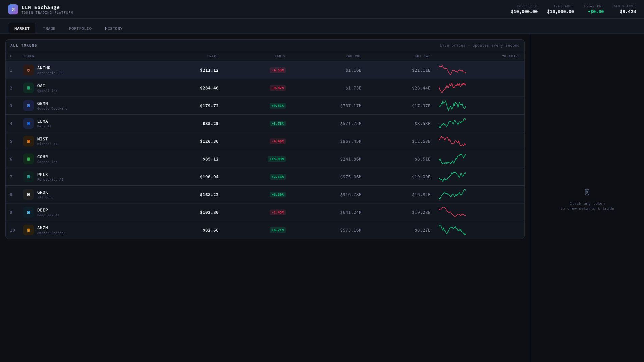Select the Amazon Bedrock token icon
This screenshot has height=362, width=644.
coord(28,230)
